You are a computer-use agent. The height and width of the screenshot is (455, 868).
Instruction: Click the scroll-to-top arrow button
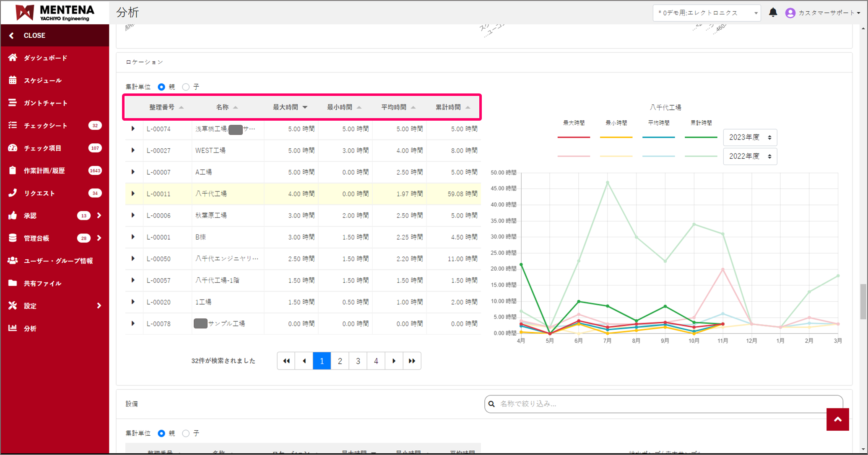[837, 419]
